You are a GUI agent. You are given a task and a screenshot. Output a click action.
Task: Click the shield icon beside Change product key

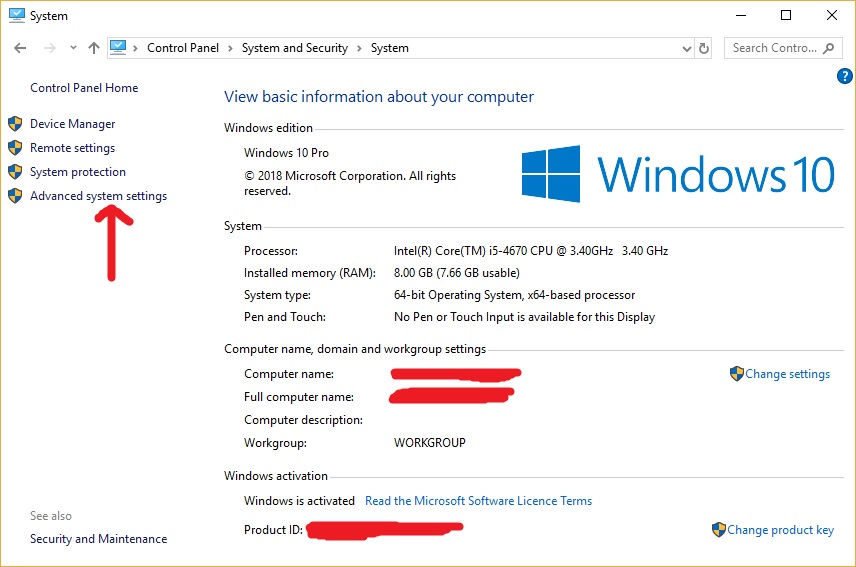[718, 530]
